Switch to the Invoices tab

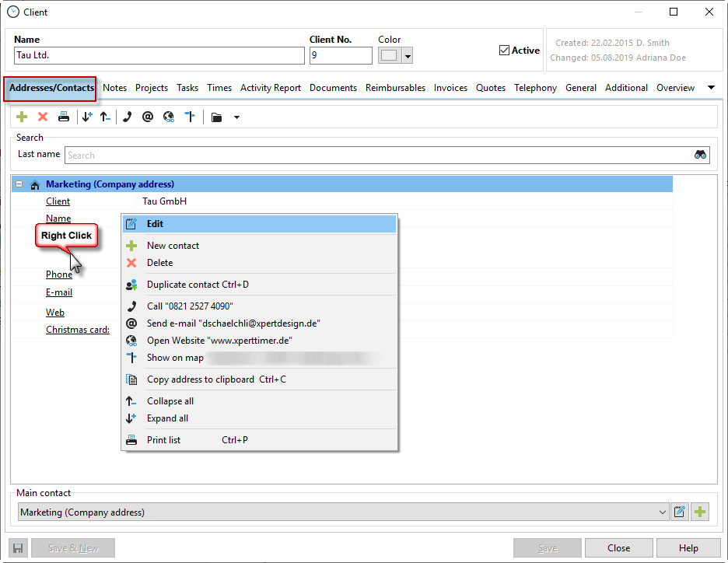pyautogui.click(x=450, y=88)
